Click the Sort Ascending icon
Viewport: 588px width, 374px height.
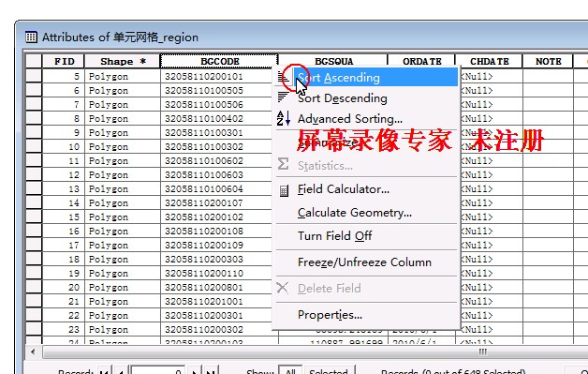pos(284,78)
